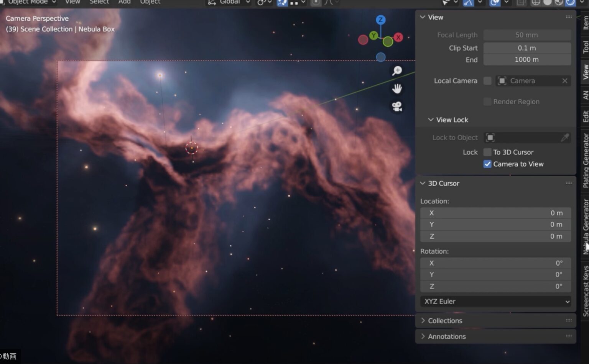
Task: Switch to solid viewport shading
Action: coord(548,3)
